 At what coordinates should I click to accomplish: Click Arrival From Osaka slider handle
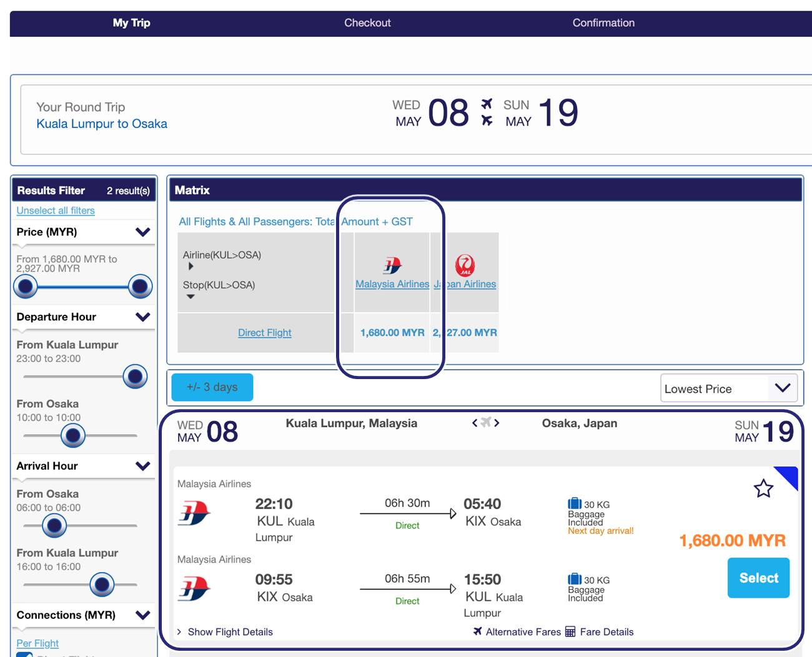point(54,526)
